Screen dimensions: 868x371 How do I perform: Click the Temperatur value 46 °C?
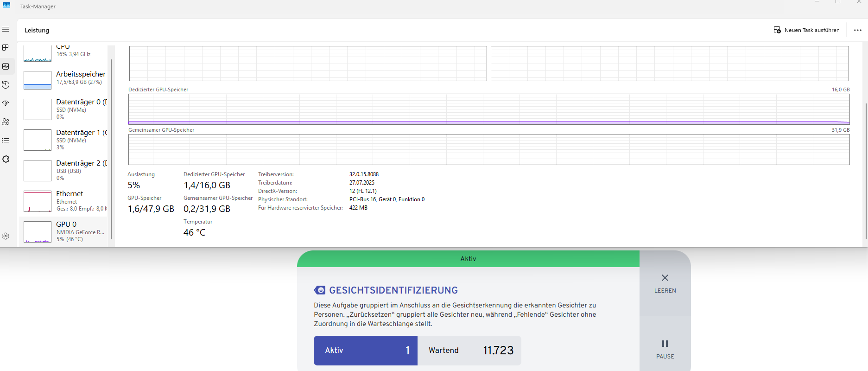[195, 232]
